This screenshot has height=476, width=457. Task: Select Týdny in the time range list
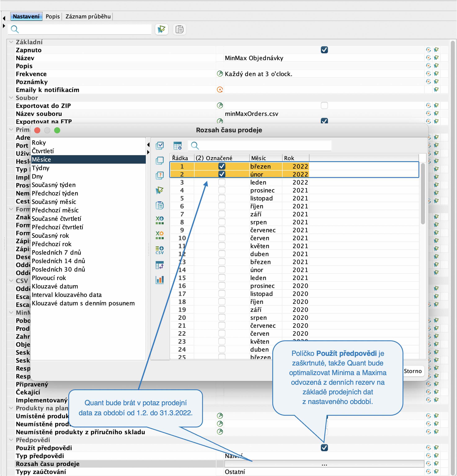[88, 168]
